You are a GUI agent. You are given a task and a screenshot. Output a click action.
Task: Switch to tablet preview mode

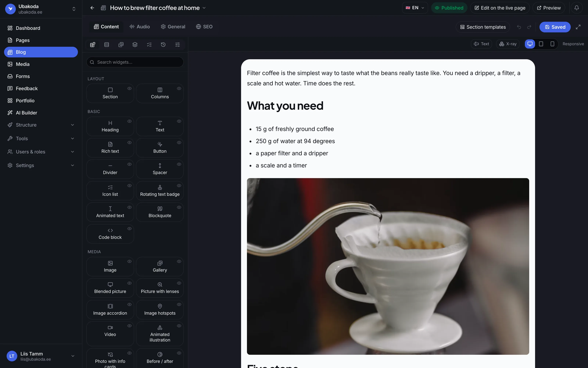click(541, 44)
